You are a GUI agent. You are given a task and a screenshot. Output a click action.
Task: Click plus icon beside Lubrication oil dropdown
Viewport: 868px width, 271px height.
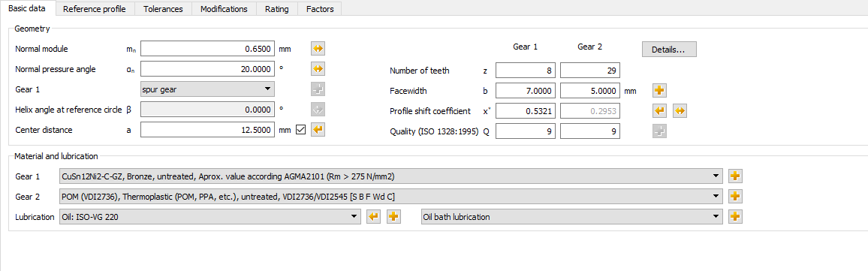coord(393,217)
